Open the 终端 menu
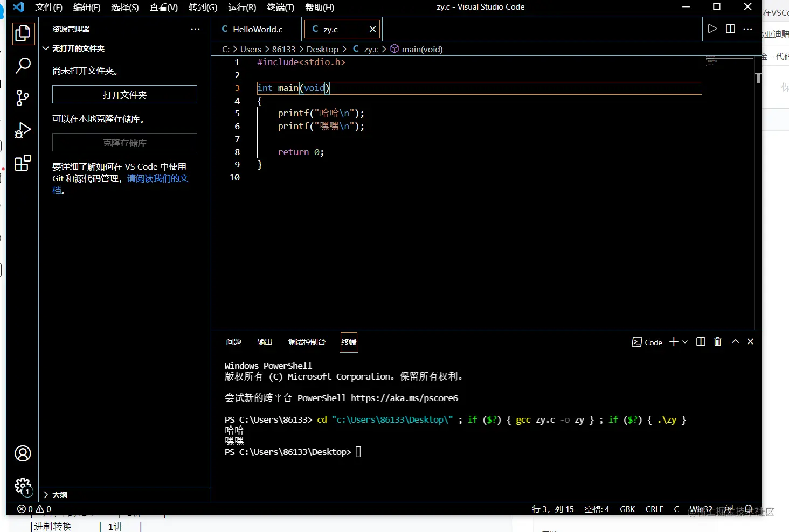 (x=280, y=8)
